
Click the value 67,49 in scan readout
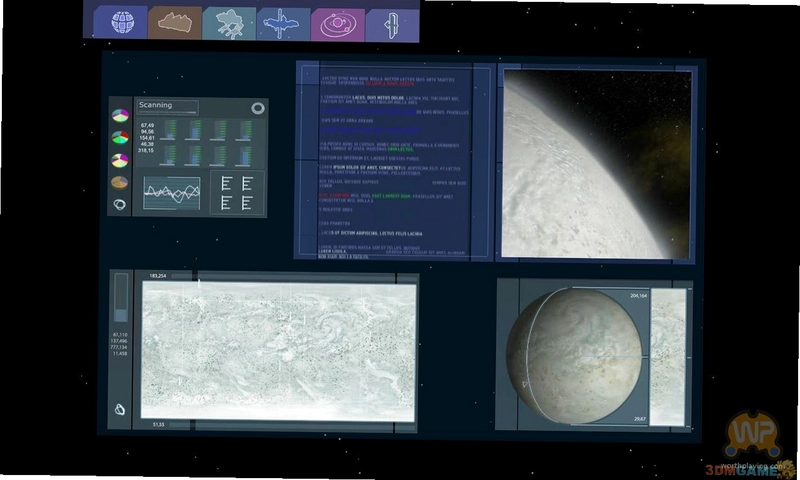[147, 125]
